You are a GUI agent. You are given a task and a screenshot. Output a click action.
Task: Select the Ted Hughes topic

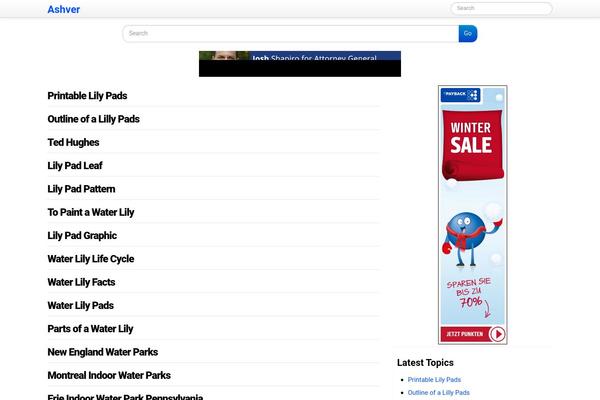coord(73,142)
